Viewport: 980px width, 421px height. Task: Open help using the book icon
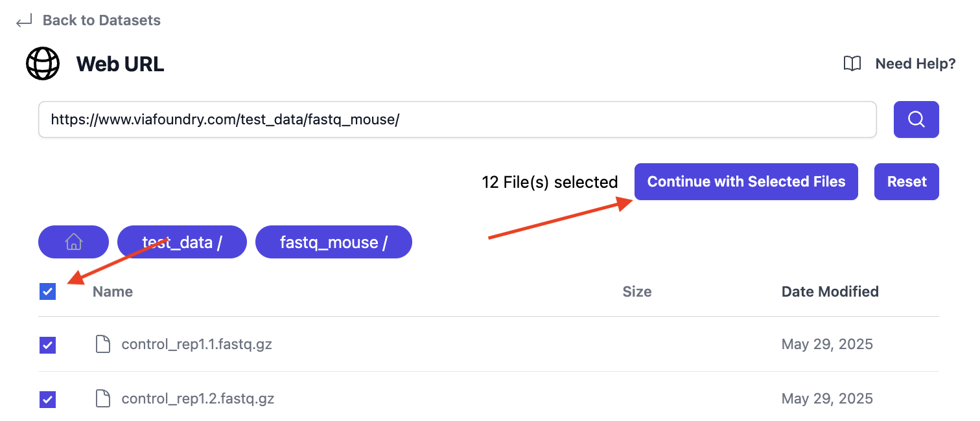tap(851, 63)
